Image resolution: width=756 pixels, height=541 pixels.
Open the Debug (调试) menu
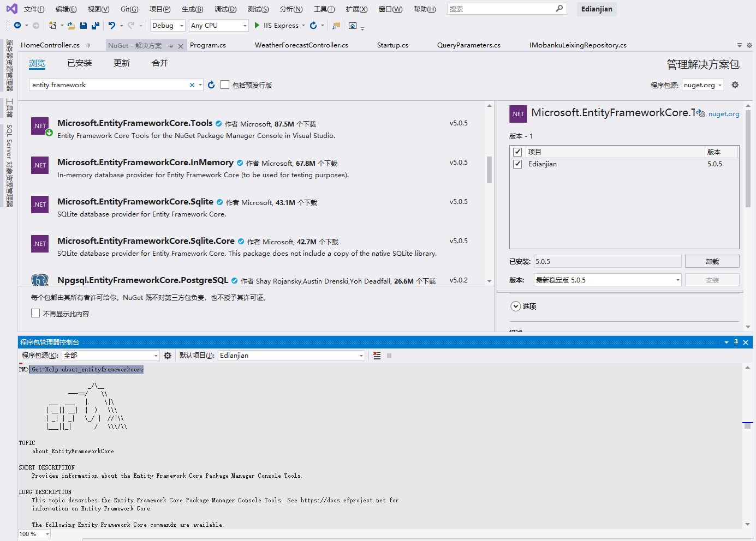[225, 9]
